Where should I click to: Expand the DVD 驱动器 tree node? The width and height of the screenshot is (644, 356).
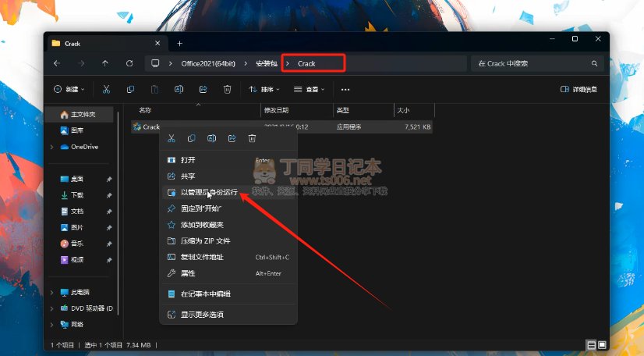[x=51, y=308]
